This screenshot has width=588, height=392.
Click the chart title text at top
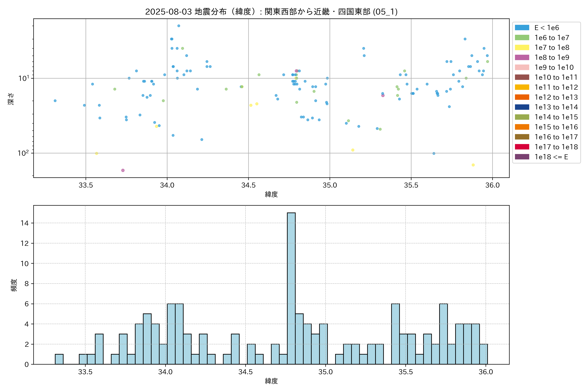271,12
